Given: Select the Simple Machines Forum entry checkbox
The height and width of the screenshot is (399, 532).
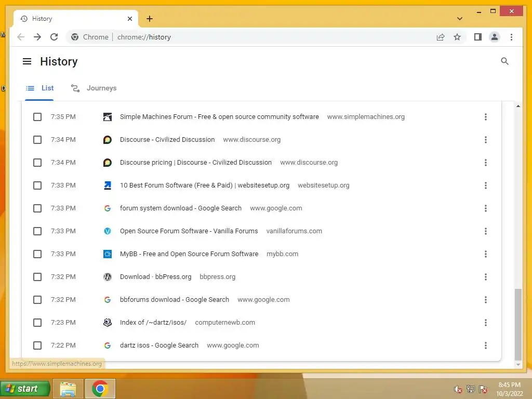Looking at the screenshot, I should [x=37, y=117].
